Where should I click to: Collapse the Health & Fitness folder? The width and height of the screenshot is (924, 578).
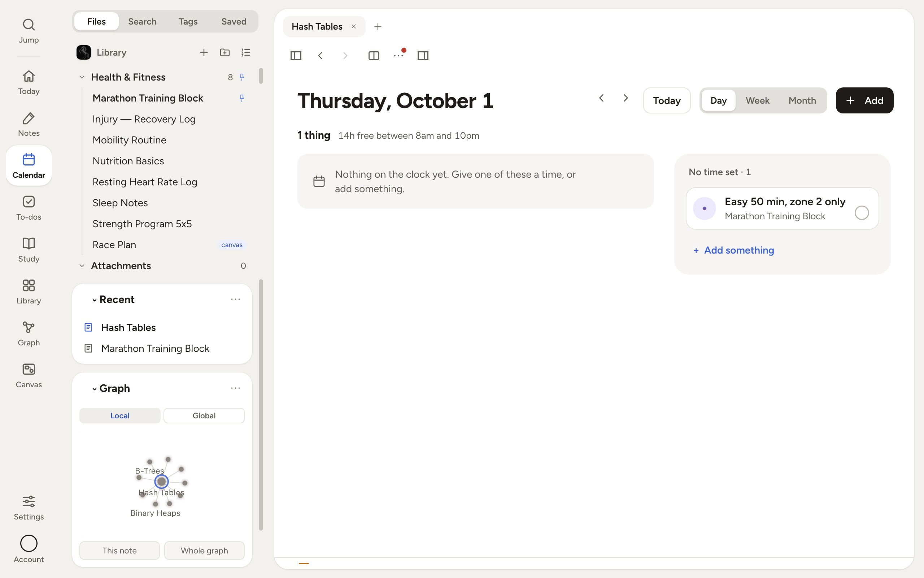pyautogui.click(x=82, y=77)
